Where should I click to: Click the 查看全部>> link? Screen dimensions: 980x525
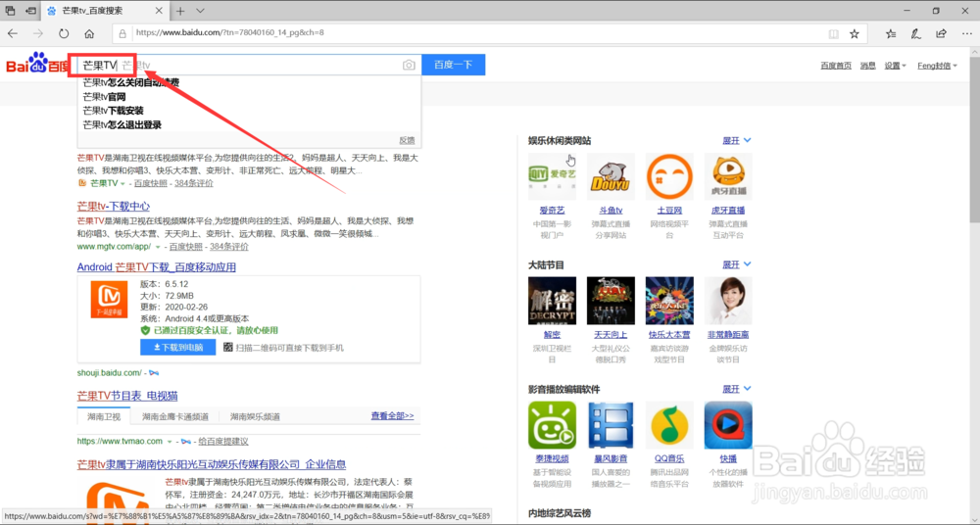pos(393,415)
